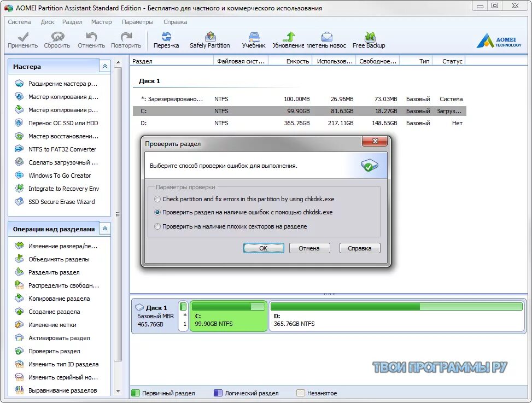The width and height of the screenshot is (532, 403).
Task: Open the Параметры menu
Action: pos(137,22)
